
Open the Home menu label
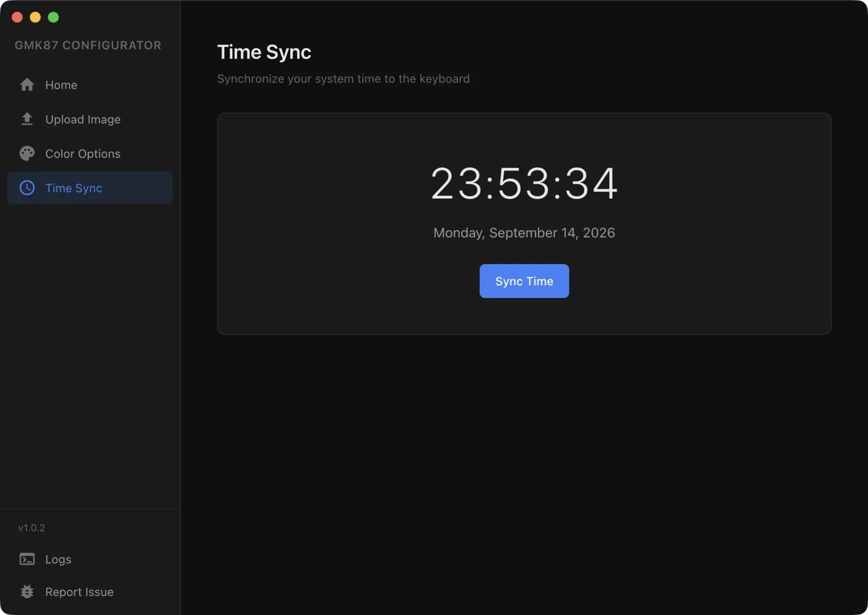click(x=61, y=85)
